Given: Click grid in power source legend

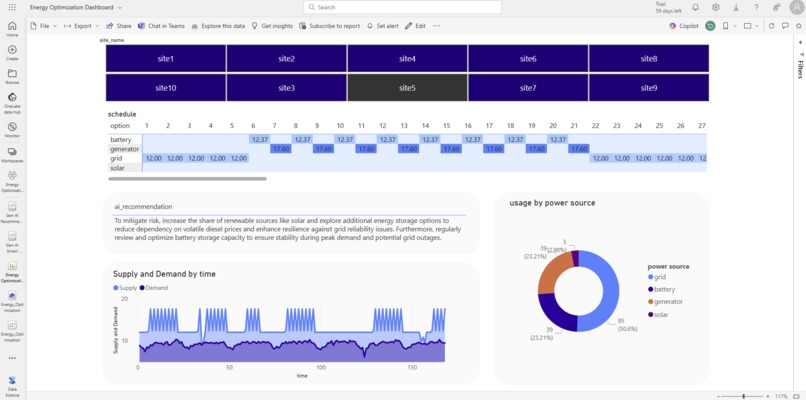Looking at the screenshot, I should 657,277.
